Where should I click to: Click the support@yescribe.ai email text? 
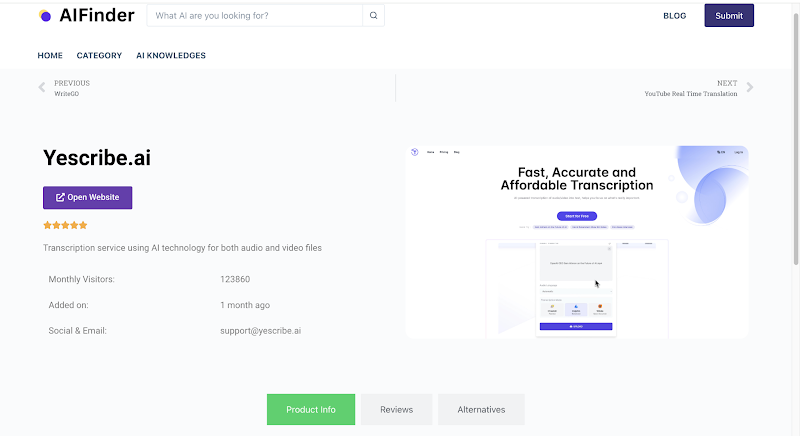point(261,330)
